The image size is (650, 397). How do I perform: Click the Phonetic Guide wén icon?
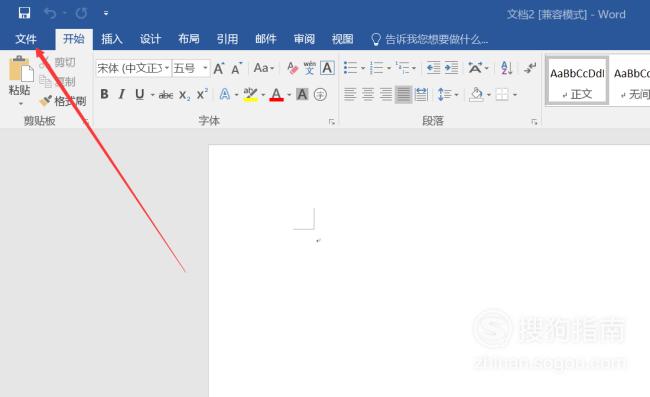309,68
